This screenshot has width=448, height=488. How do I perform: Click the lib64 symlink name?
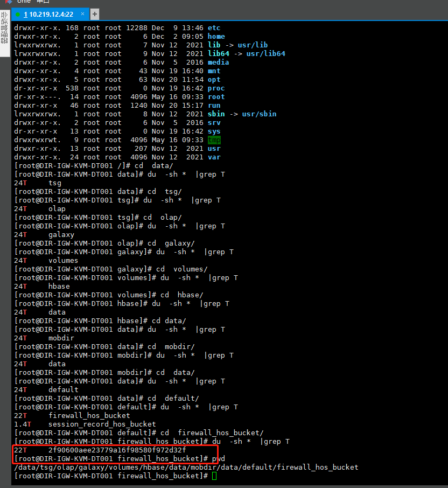(x=218, y=54)
